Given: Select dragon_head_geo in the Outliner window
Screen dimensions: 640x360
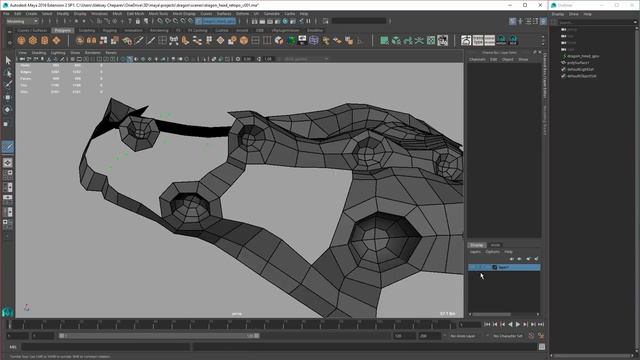Looking at the screenshot, I should click(583, 56).
